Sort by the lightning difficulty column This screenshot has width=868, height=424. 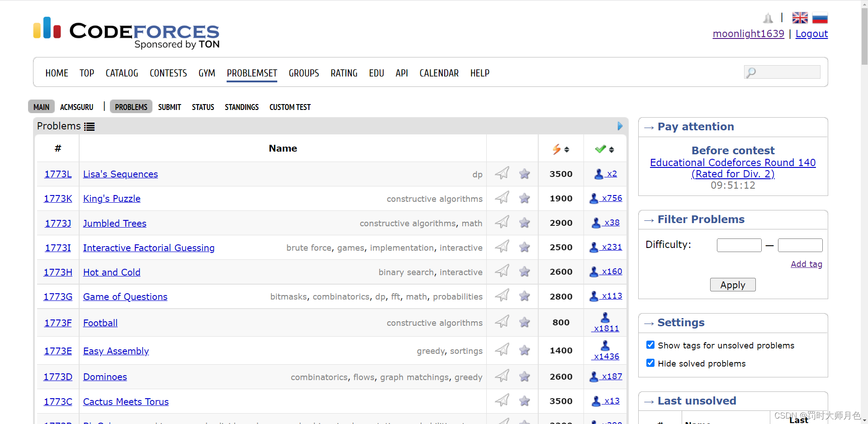tap(561, 149)
